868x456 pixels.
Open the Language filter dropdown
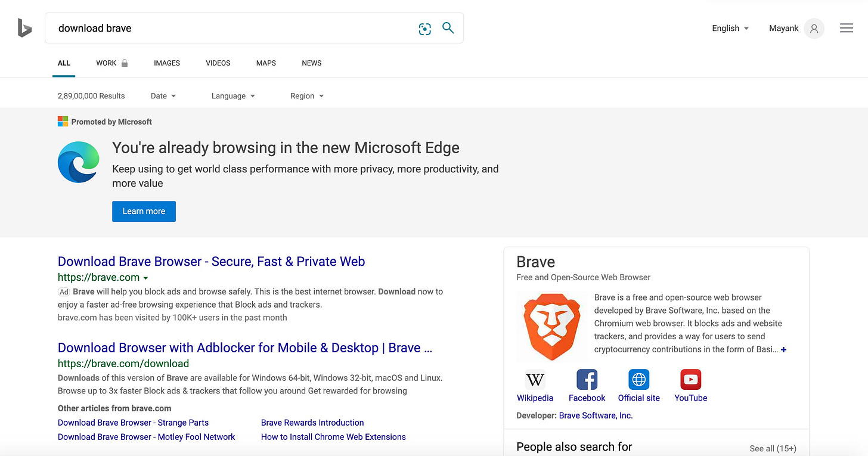point(233,96)
